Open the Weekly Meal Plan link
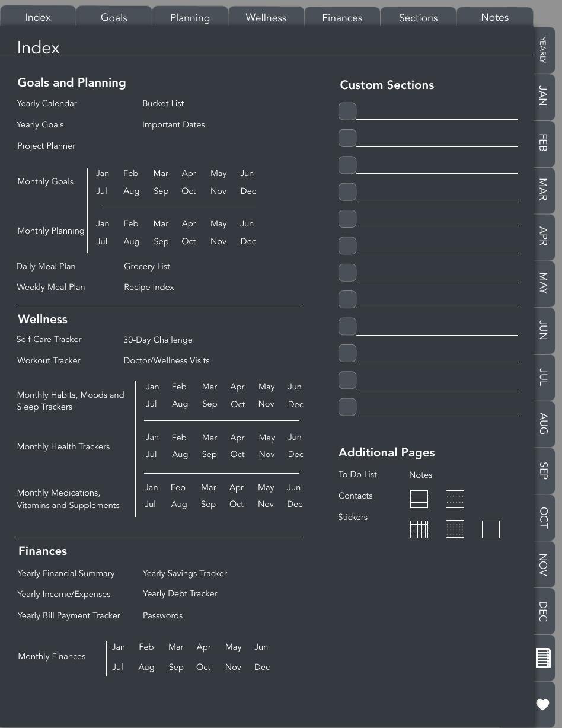562x728 pixels. click(x=51, y=288)
